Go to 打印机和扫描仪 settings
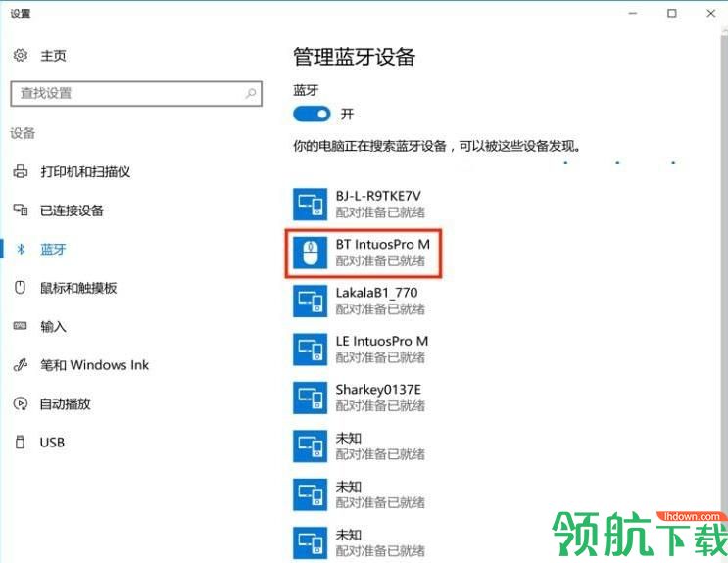Screen dimensions: 728x563 coord(85,172)
